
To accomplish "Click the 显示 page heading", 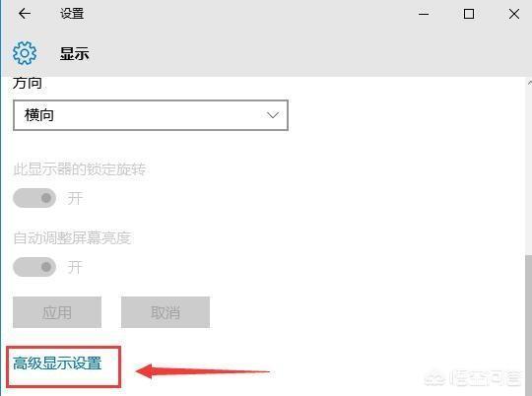I will tap(75, 53).
